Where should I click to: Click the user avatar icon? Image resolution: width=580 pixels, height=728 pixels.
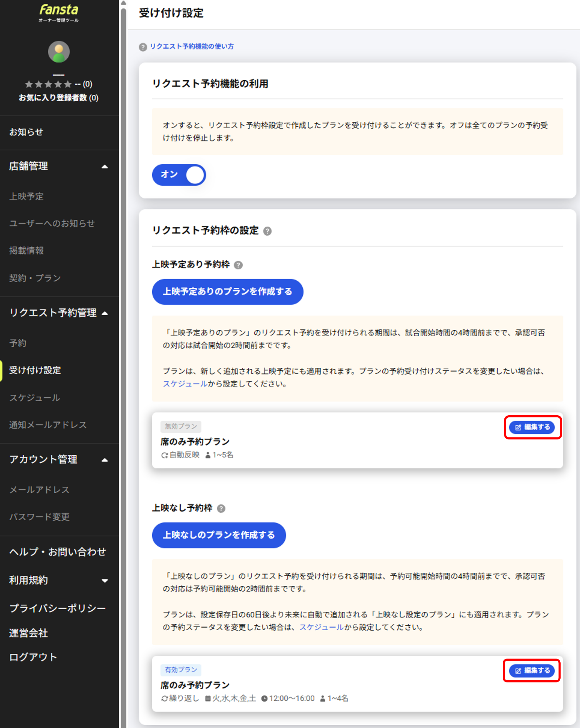click(59, 52)
